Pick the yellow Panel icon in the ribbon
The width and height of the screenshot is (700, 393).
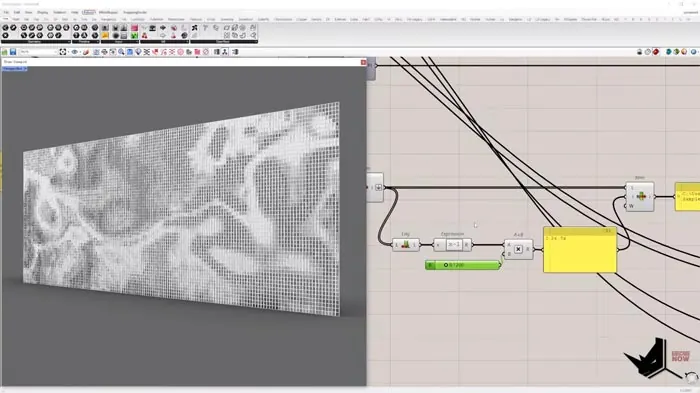tap(105, 35)
